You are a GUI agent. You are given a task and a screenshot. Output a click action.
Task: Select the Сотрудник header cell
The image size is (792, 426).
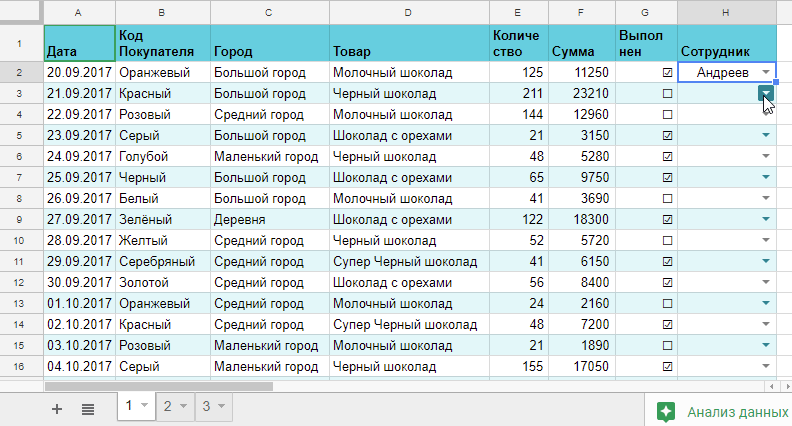(x=727, y=43)
